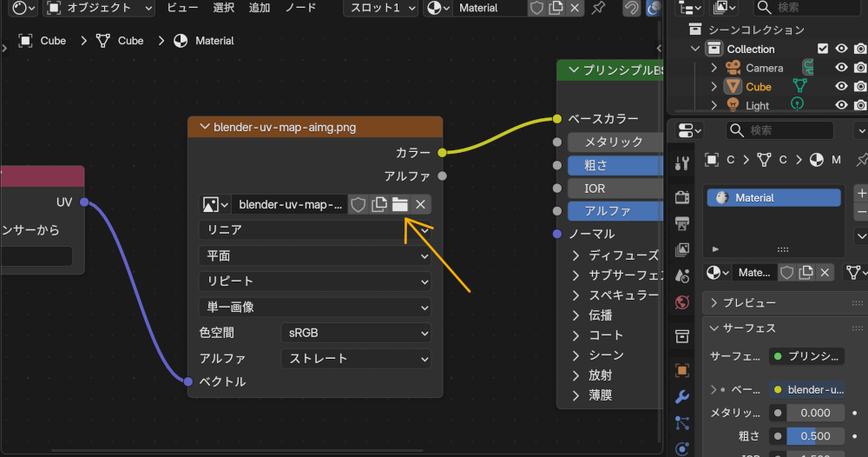The width and height of the screenshot is (868, 457).
Task: Expand the スペキュラー section in BSDF node
Action: [x=575, y=295]
